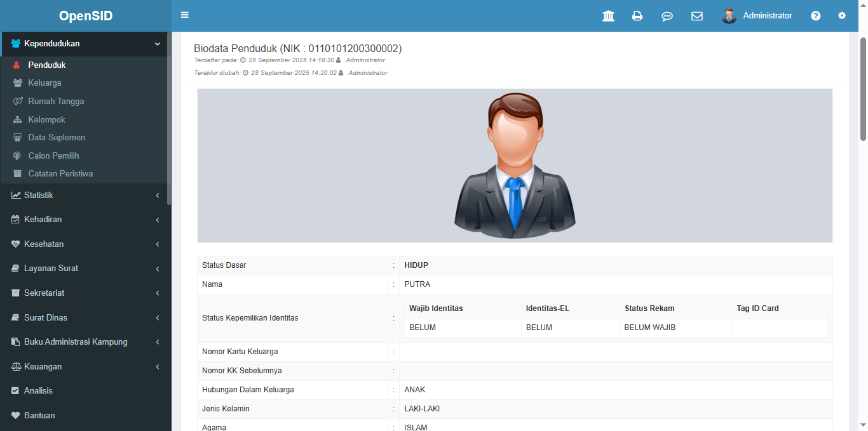Expand the Statistik sidebar menu
Viewport: 868px width, 431px height.
click(x=86, y=196)
